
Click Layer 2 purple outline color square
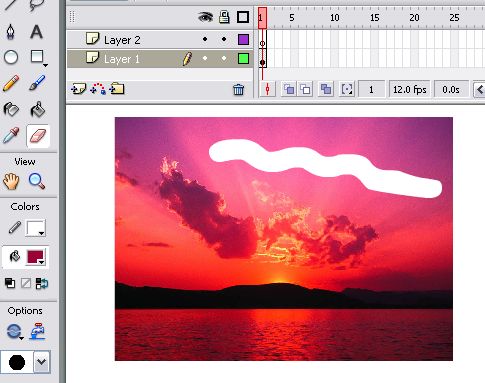click(x=244, y=39)
